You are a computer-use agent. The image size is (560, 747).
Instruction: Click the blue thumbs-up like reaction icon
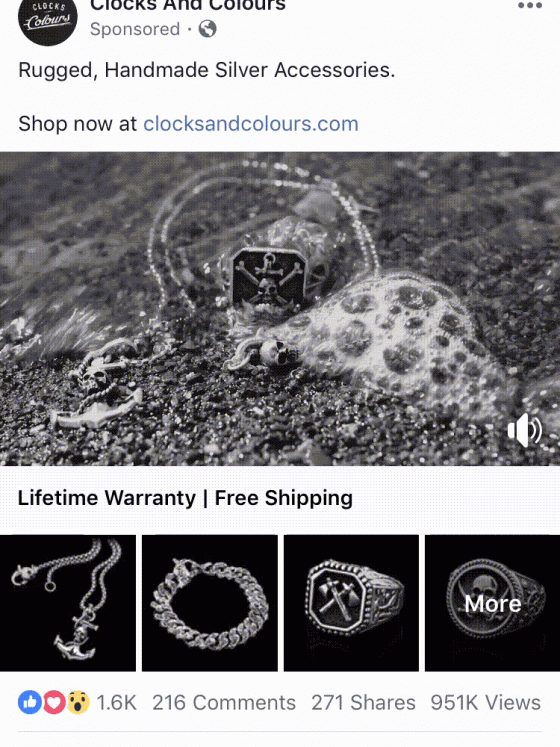point(30,702)
